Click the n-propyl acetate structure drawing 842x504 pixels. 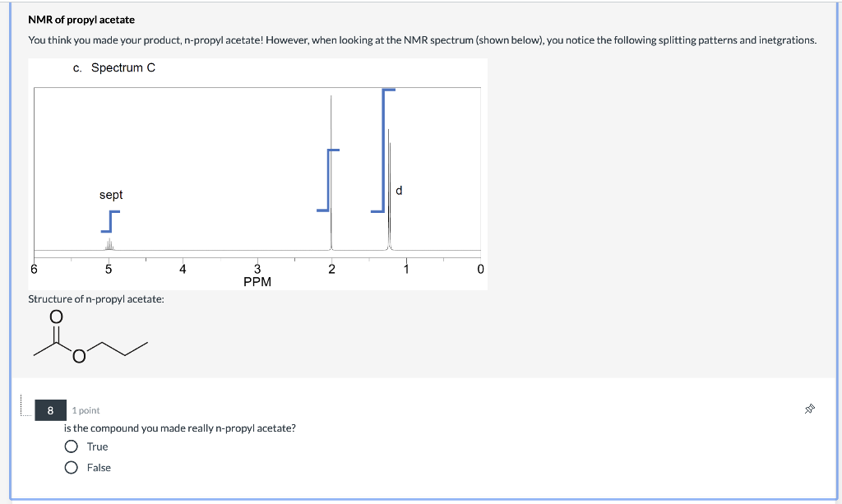point(90,336)
